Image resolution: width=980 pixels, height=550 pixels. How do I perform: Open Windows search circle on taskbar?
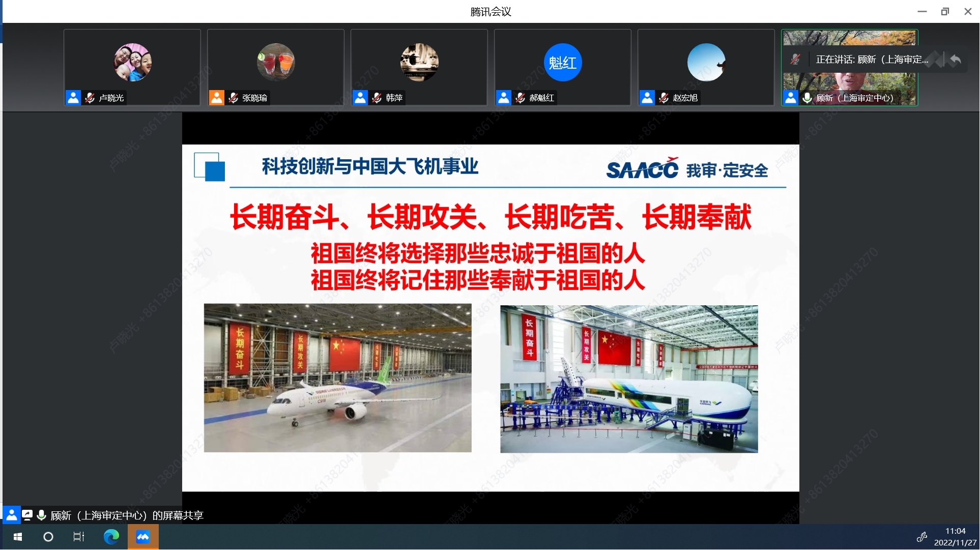pyautogui.click(x=48, y=537)
